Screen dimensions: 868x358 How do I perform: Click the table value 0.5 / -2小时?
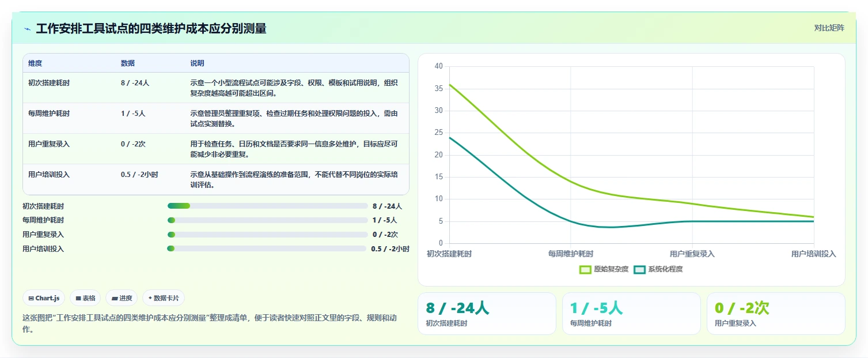tap(139, 174)
